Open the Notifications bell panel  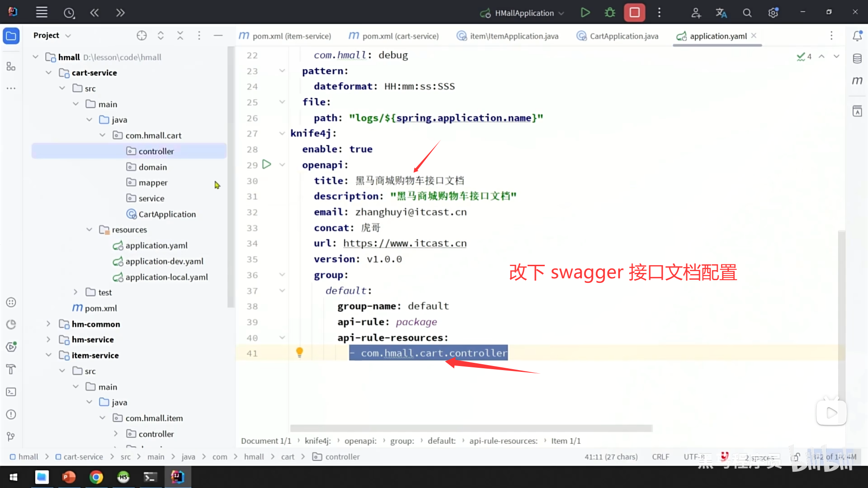(857, 36)
